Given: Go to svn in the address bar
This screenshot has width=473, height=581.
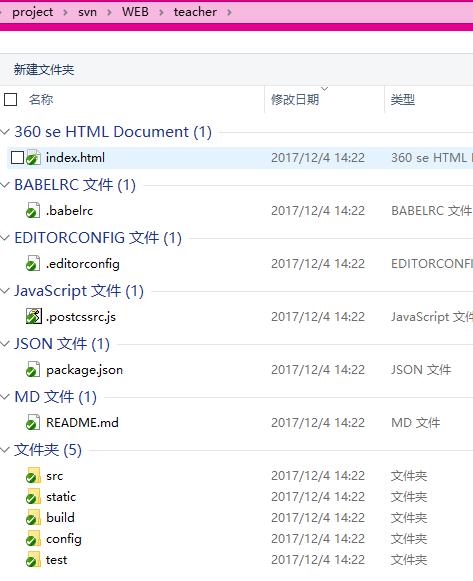Looking at the screenshot, I should click(87, 12).
